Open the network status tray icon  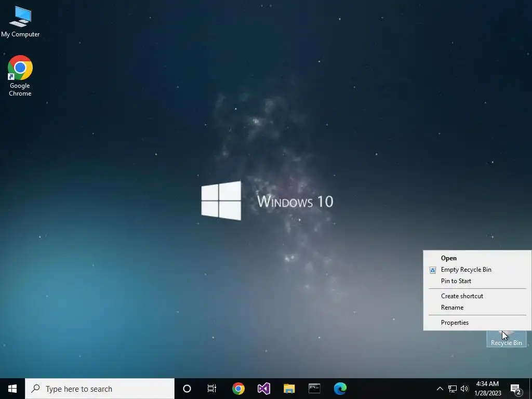[x=453, y=389]
